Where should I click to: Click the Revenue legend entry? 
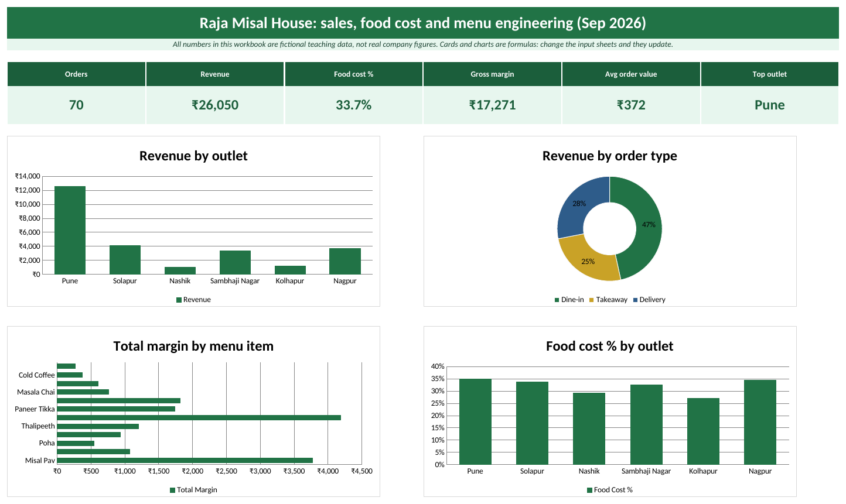point(193,300)
